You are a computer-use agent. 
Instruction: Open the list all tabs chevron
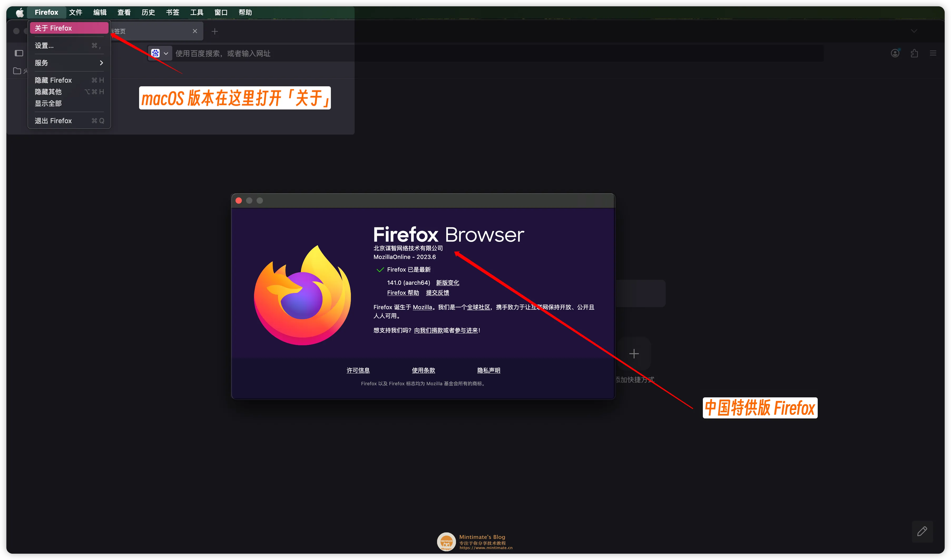[x=914, y=31]
